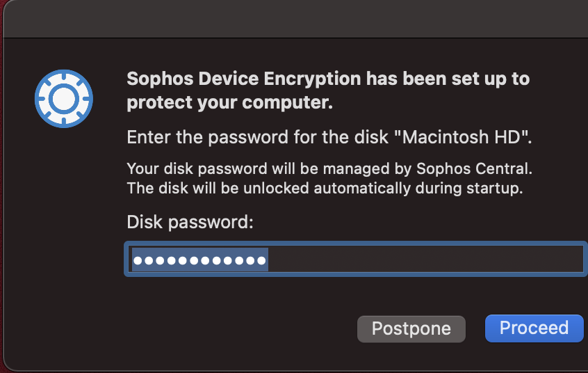Screen dimensions: 588x373
Task: Click the "Macintosh HD" disk name
Action: click(462, 137)
